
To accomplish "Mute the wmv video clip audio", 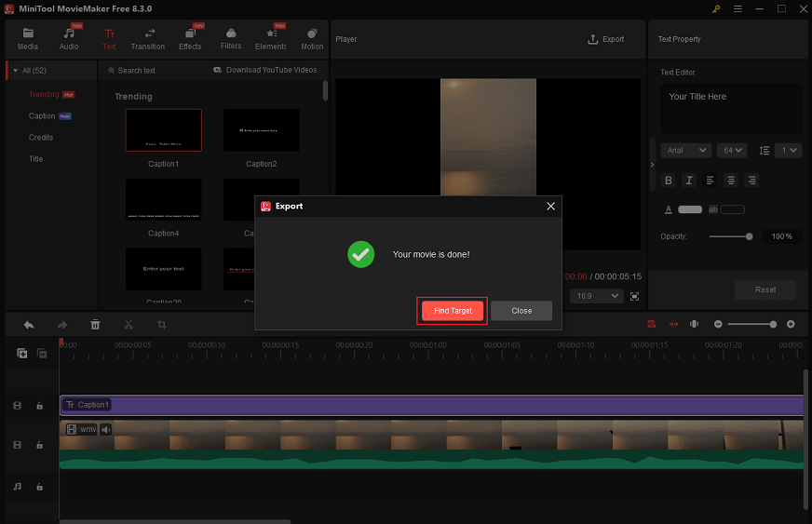I will [106, 429].
